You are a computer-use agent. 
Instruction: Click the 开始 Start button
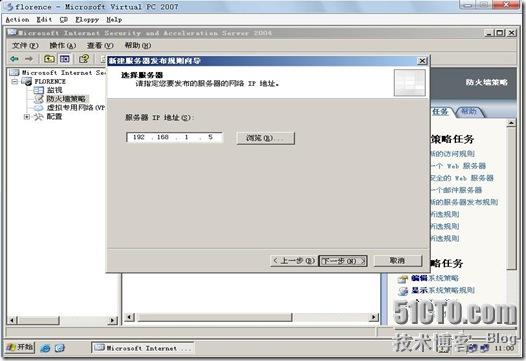(x=20, y=347)
